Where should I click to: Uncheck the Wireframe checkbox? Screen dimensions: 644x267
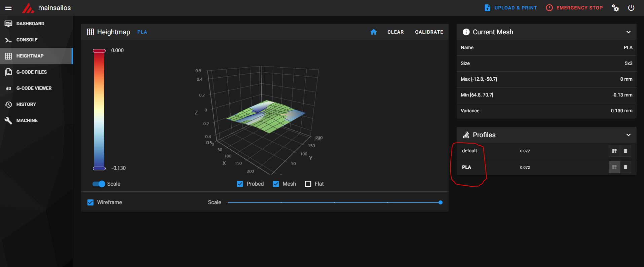tap(90, 202)
